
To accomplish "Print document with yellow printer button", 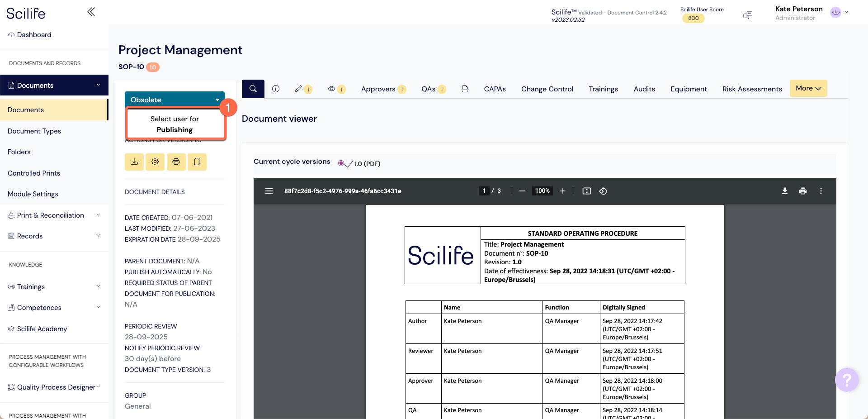I will pyautogui.click(x=176, y=162).
